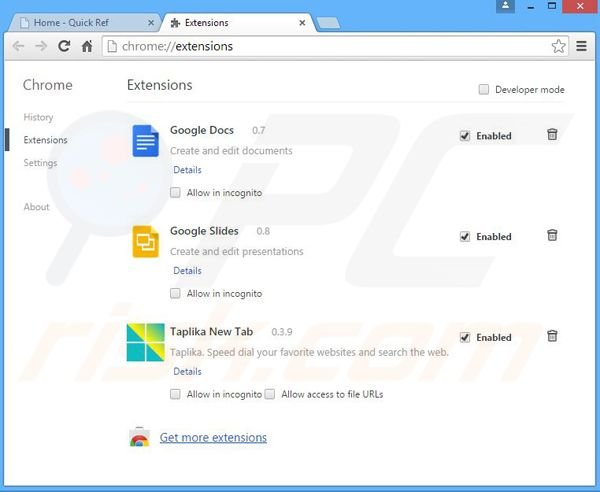The height and width of the screenshot is (492, 600).
Task: Bookmark this page with the star
Action: click(559, 46)
